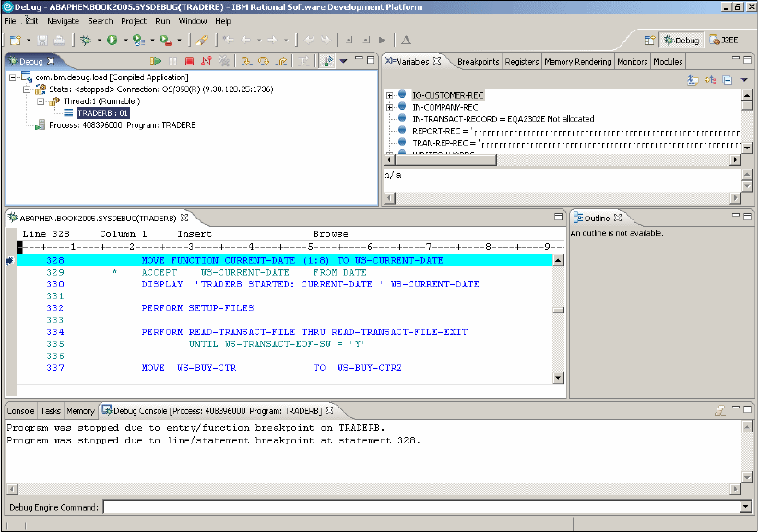Image resolution: width=758 pixels, height=532 pixels.
Task: Toggle the highlighted step mode button in Debug toolbar
Action: (326, 61)
